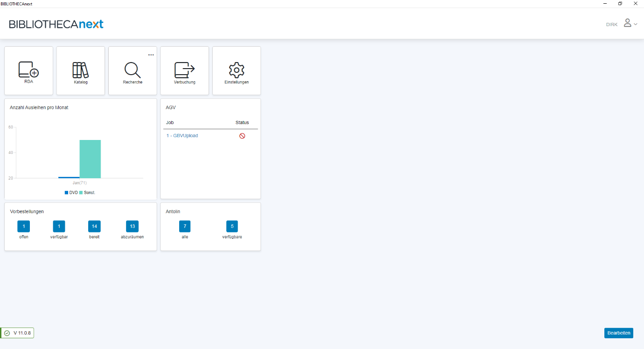
Task: Click the teal Sonst. bar in chart
Action: (x=90, y=159)
